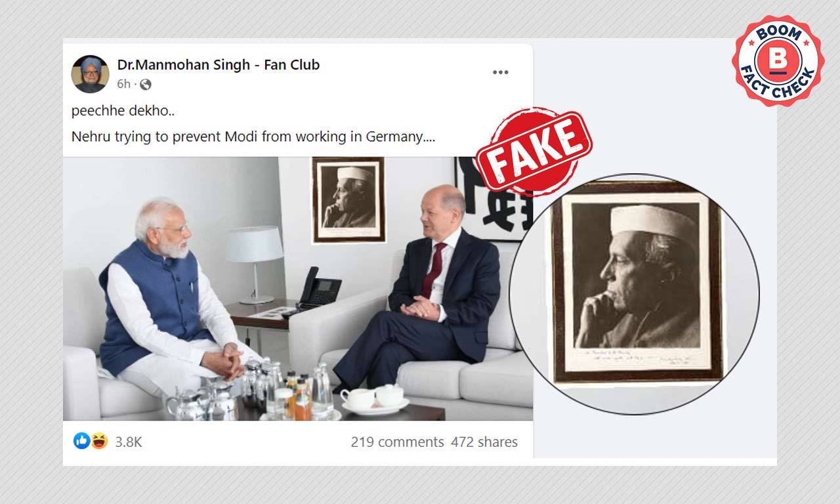Open the three-dot post options menu
Screen dimensions: 840x504
pos(501,72)
